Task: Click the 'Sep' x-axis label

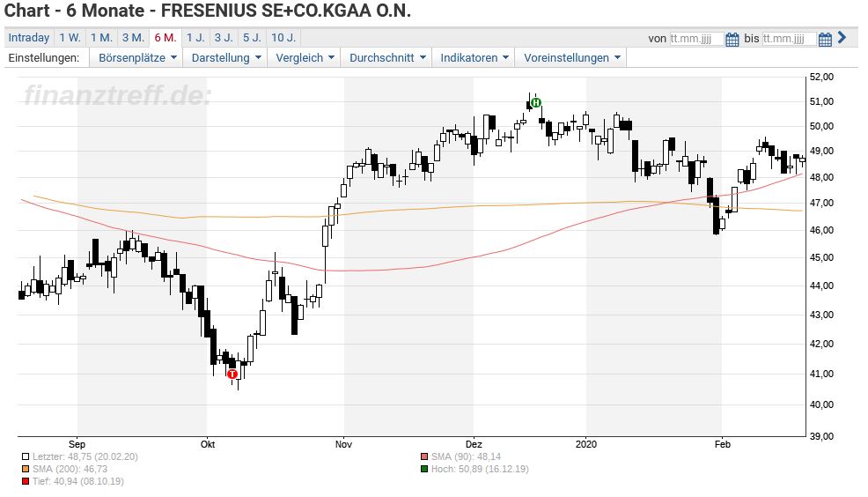Action: pyautogui.click(x=77, y=444)
